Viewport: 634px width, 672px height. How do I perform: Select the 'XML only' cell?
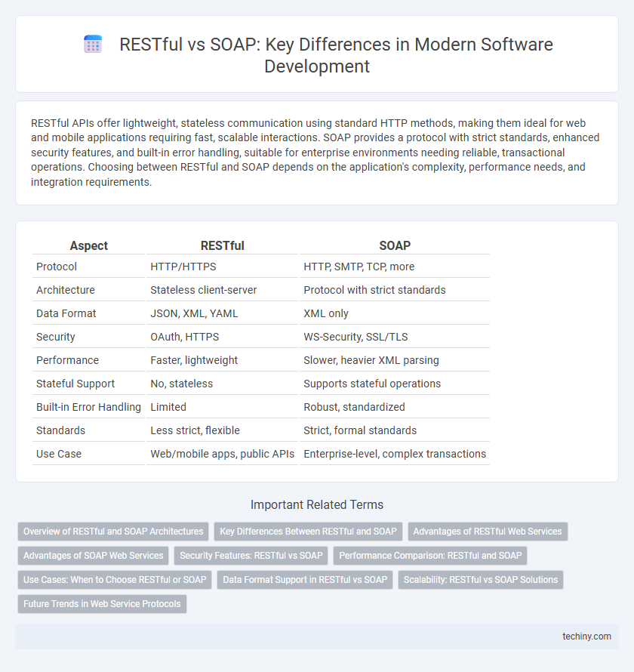pyautogui.click(x=395, y=313)
